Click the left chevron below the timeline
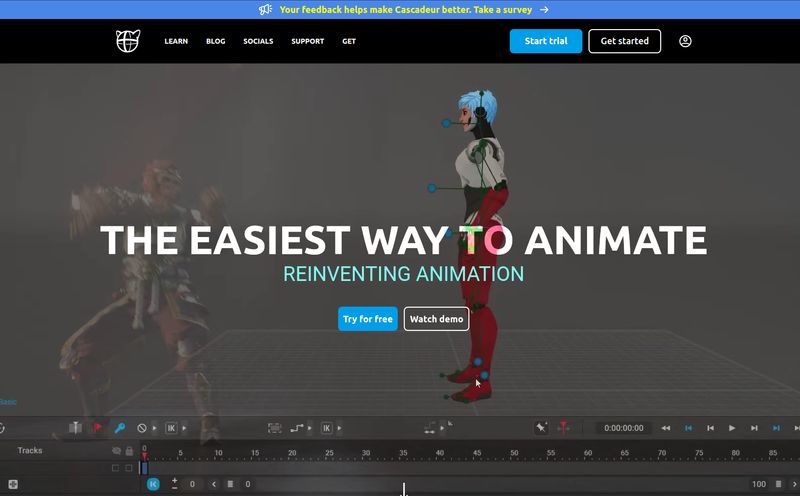 (x=214, y=484)
